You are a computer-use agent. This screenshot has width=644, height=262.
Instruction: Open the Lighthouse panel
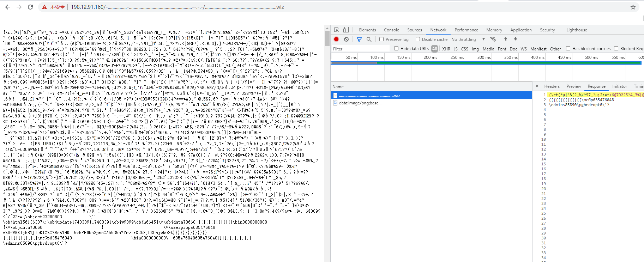(577, 30)
